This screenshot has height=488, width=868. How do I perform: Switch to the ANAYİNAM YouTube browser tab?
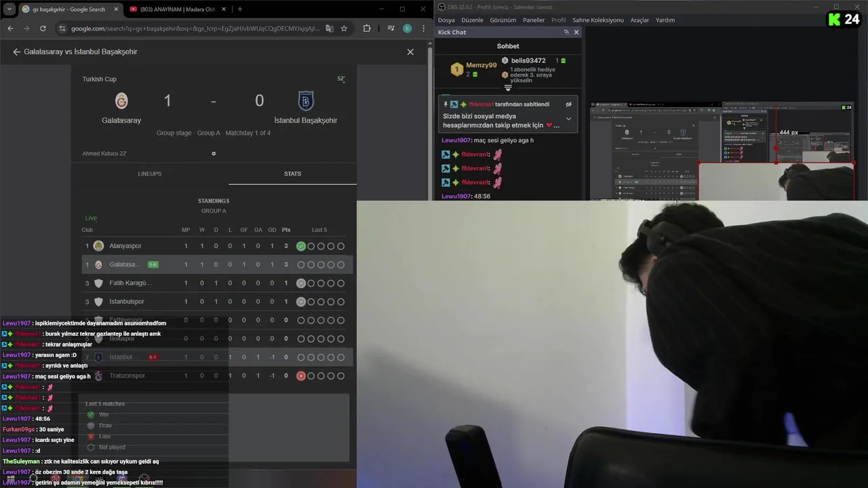tap(176, 9)
